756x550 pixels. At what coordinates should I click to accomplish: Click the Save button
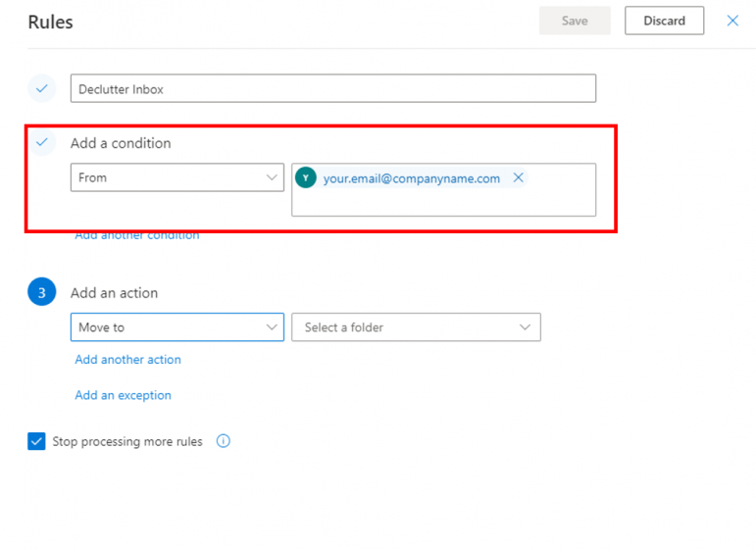tap(575, 21)
